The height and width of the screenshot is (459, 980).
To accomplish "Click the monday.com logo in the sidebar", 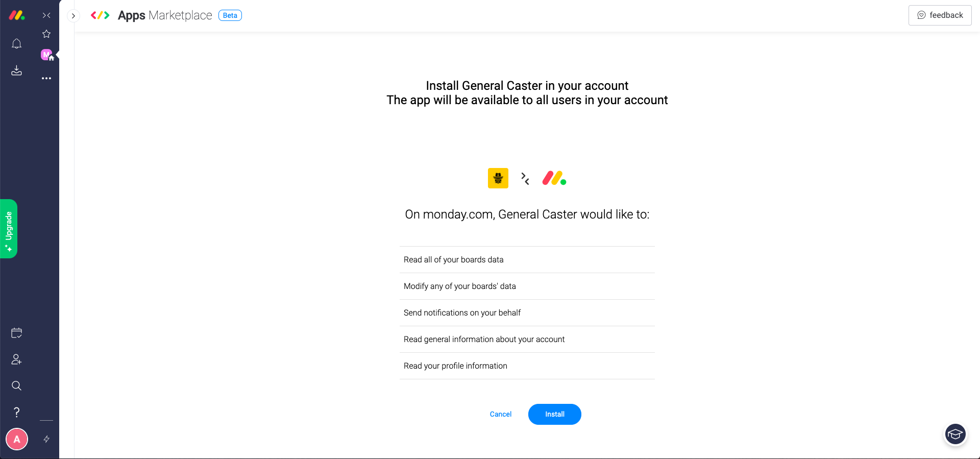I will click(x=16, y=15).
